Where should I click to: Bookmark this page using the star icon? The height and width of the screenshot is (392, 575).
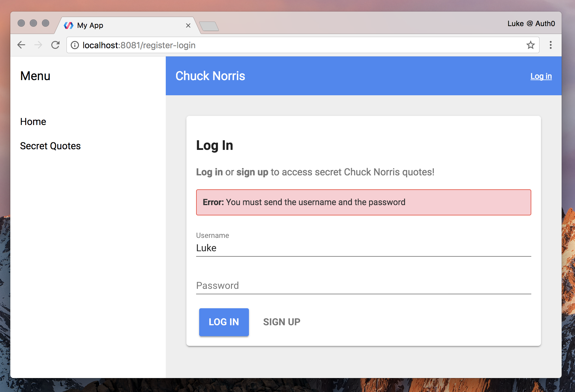(x=531, y=45)
